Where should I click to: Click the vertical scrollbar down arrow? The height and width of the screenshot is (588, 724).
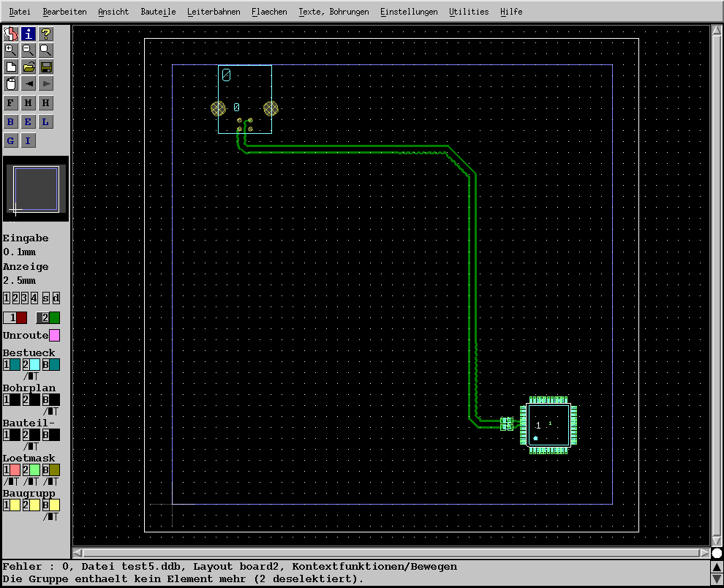[717, 540]
